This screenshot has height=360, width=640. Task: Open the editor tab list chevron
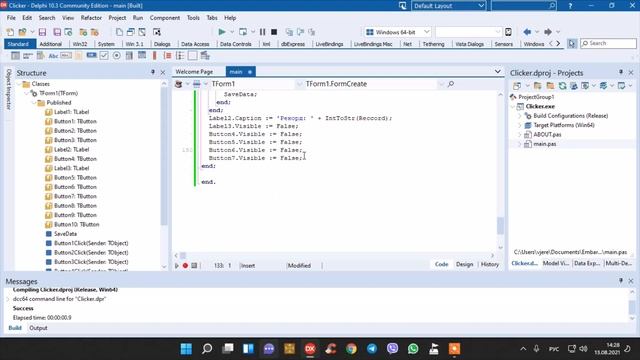(x=498, y=71)
